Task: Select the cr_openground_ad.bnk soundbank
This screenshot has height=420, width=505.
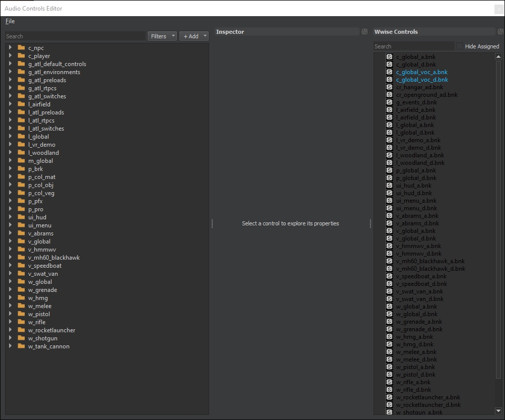Action: (x=427, y=95)
